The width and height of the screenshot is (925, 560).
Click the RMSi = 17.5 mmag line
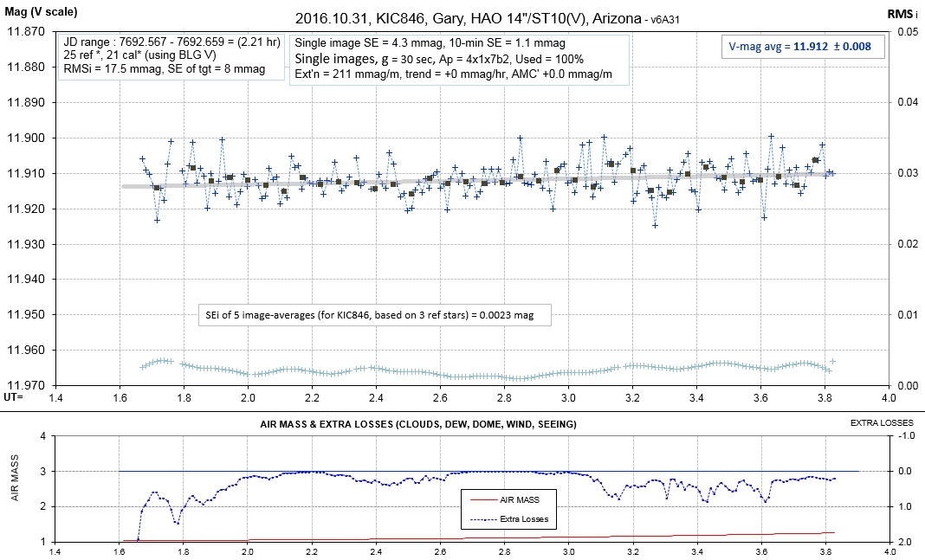[164, 69]
